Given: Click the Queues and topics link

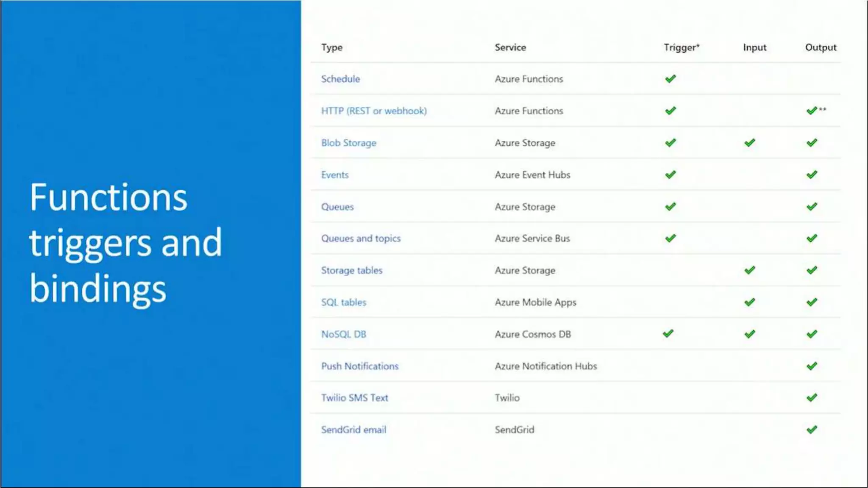Looking at the screenshot, I should (361, 238).
